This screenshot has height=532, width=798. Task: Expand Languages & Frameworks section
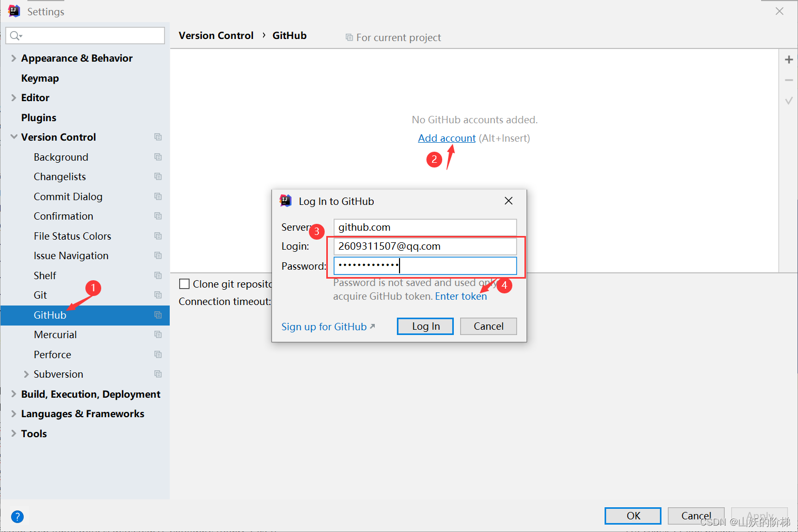(x=14, y=413)
